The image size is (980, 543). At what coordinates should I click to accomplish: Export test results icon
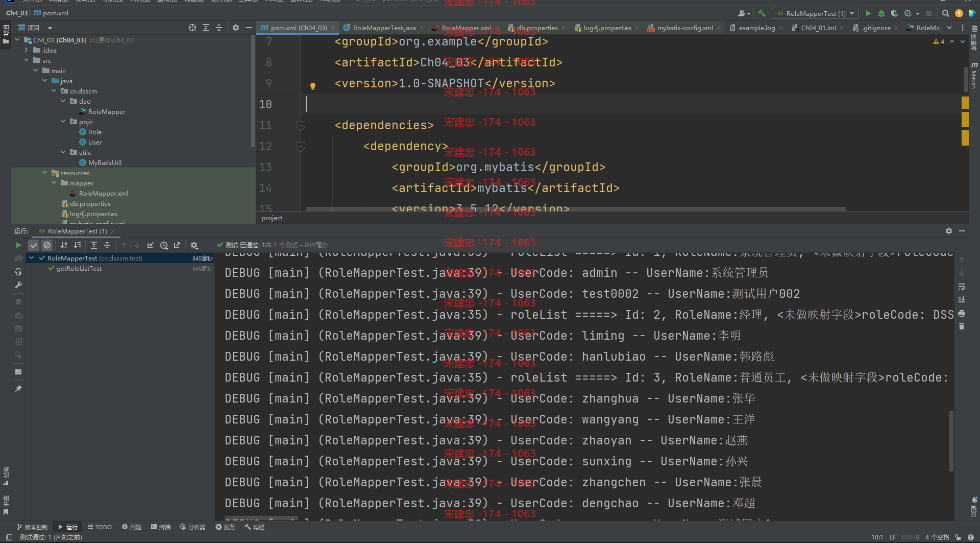pos(177,245)
